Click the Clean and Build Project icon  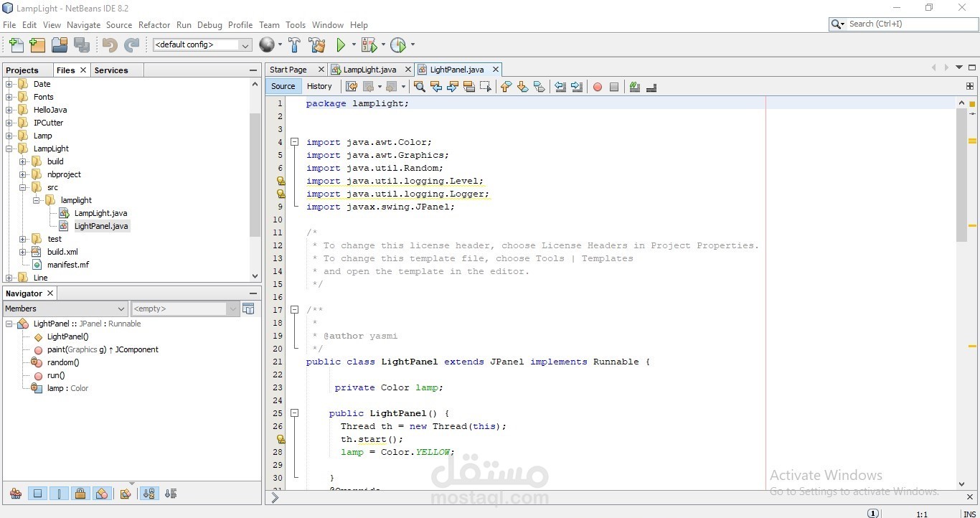tap(316, 45)
